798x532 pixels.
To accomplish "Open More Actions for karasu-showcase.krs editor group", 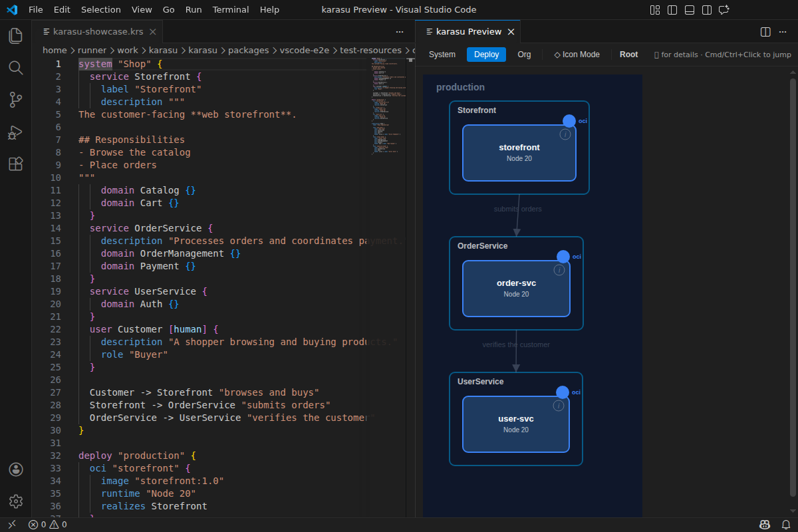I will coord(400,32).
